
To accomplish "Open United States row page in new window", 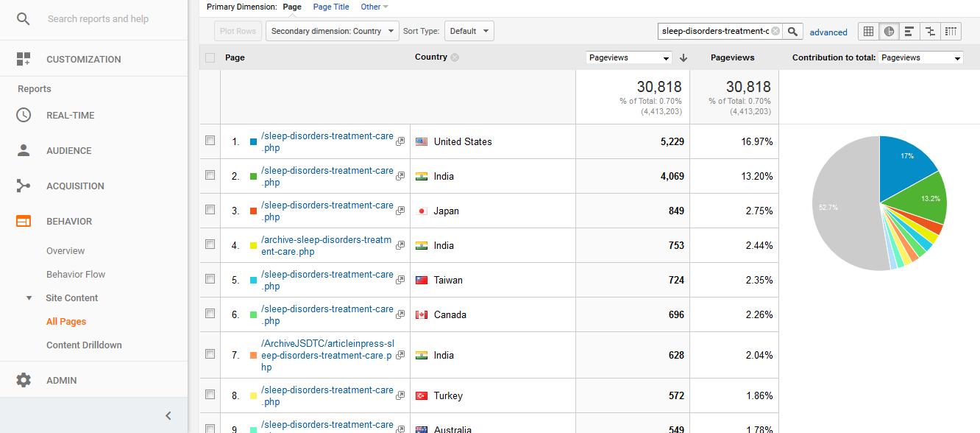I will point(400,141).
